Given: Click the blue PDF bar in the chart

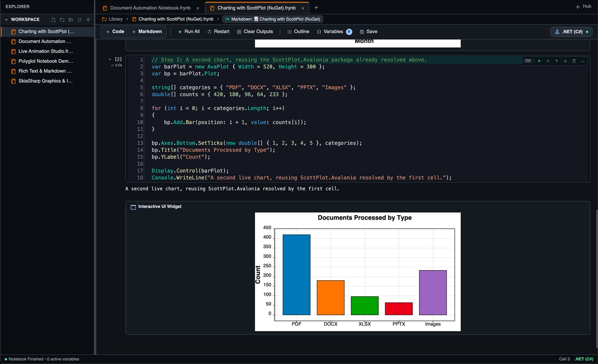Looking at the screenshot, I should tap(296, 275).
